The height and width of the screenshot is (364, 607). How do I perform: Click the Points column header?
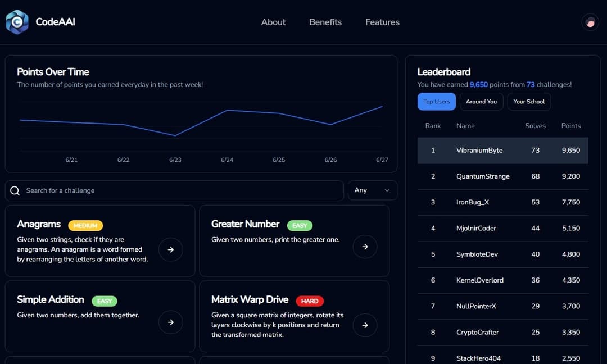(571, 126)
